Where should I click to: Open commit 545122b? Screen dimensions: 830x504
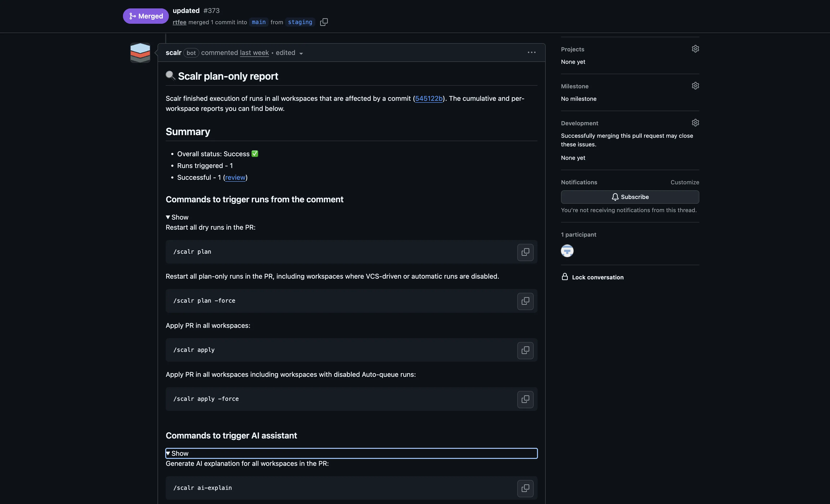pos(429,98)
